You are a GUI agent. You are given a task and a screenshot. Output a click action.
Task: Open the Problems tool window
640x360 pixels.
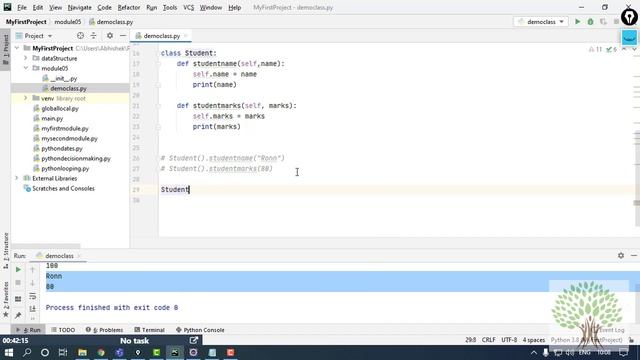coord(104,330)
